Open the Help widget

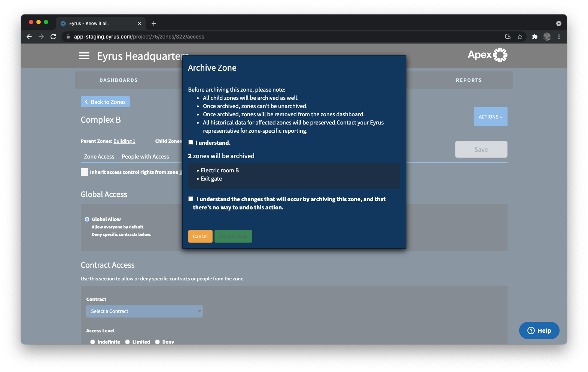coord(539,331)
